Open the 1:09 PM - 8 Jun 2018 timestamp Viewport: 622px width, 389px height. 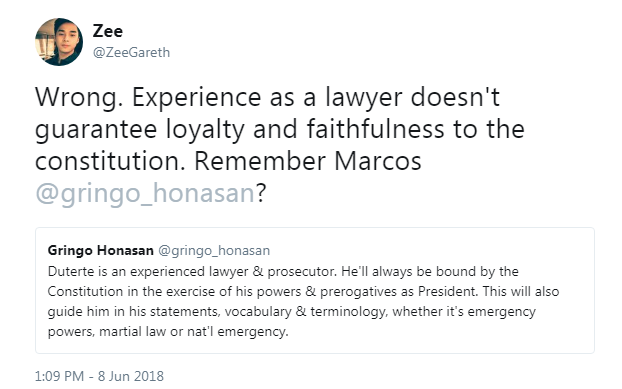[x=99, y=376]
